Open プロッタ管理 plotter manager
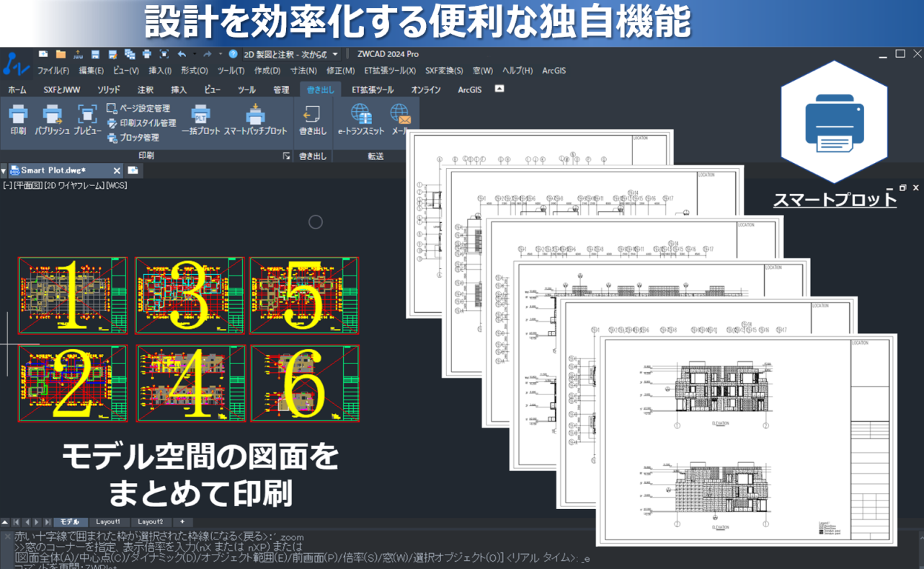The height and width of the screenshot is (569, 924). 133,138
